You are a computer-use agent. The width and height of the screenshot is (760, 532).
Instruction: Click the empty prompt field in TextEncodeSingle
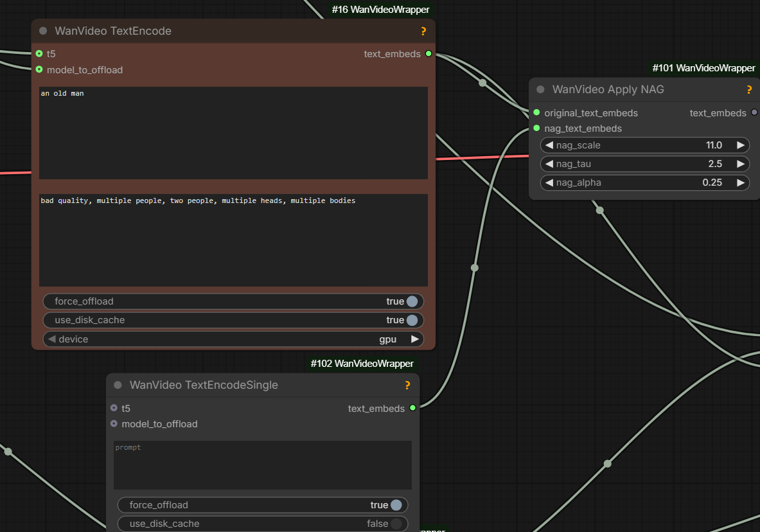(x=262, y=465)
